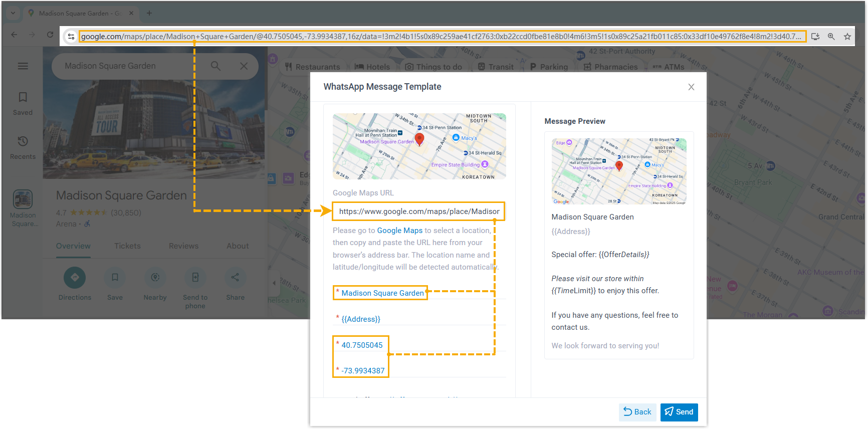Click the browser reload icon
868x429 pixels.
[50, 35]
